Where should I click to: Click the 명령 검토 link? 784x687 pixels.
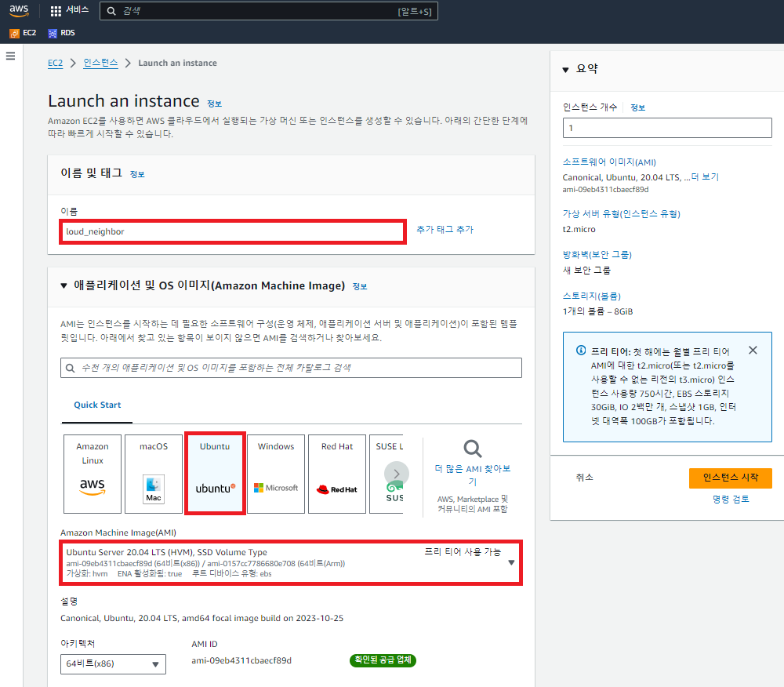pyautogui.click(x=731, y=499)
